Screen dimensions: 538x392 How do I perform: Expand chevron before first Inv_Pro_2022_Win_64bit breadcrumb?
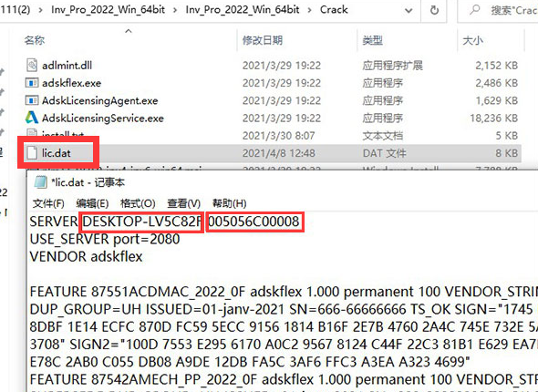40,10
